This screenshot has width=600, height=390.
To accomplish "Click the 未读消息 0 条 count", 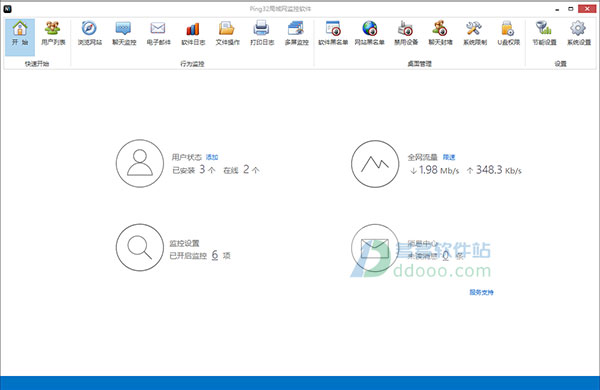I will tap(435, 256).
